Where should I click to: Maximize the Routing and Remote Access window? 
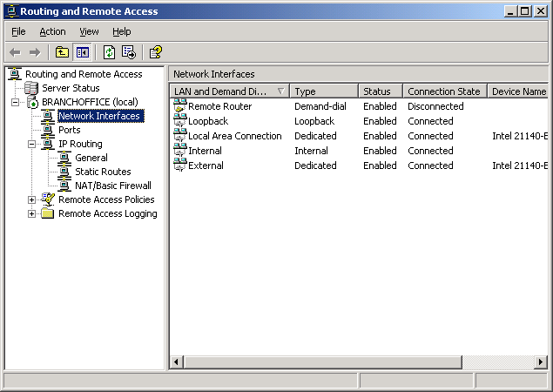click(x=524, y=11)
